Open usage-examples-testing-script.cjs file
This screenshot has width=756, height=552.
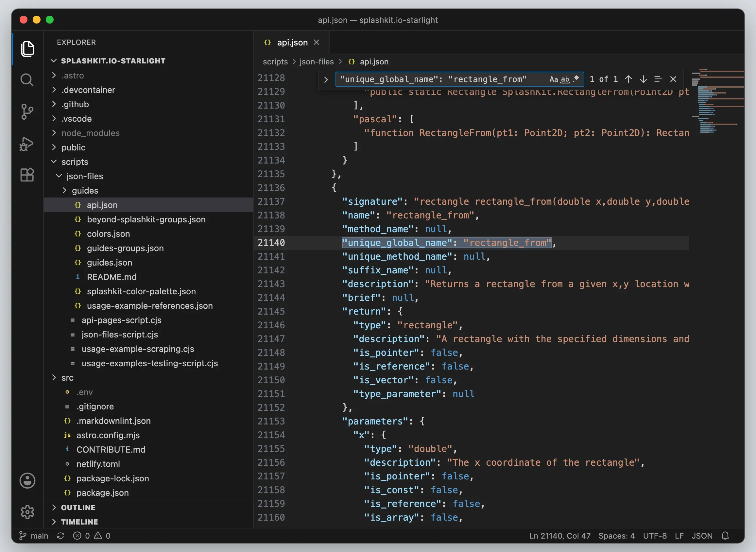(149, 363)
